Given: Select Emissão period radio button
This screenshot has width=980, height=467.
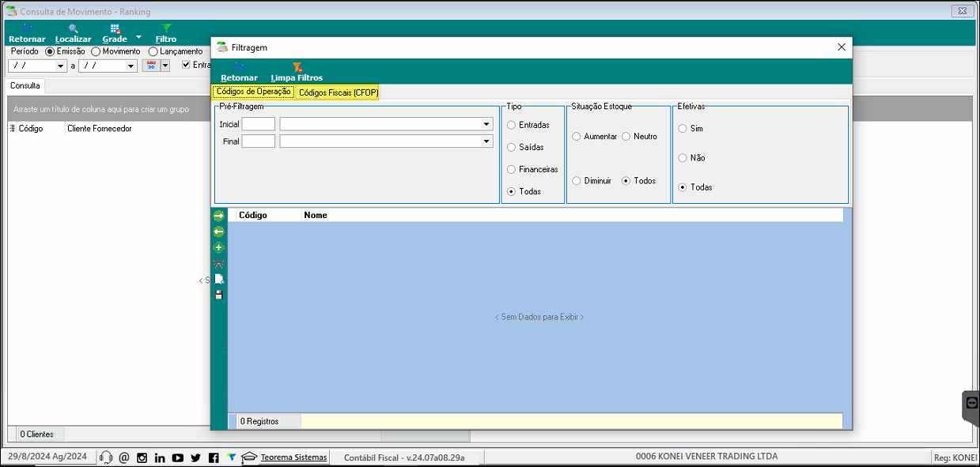Looking at the screenshot, I should [50, 51].
